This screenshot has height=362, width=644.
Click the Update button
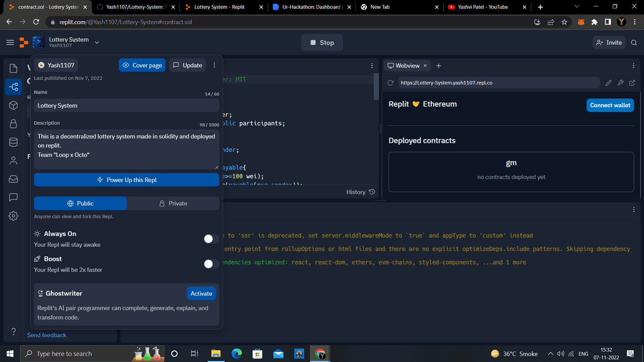187,65
